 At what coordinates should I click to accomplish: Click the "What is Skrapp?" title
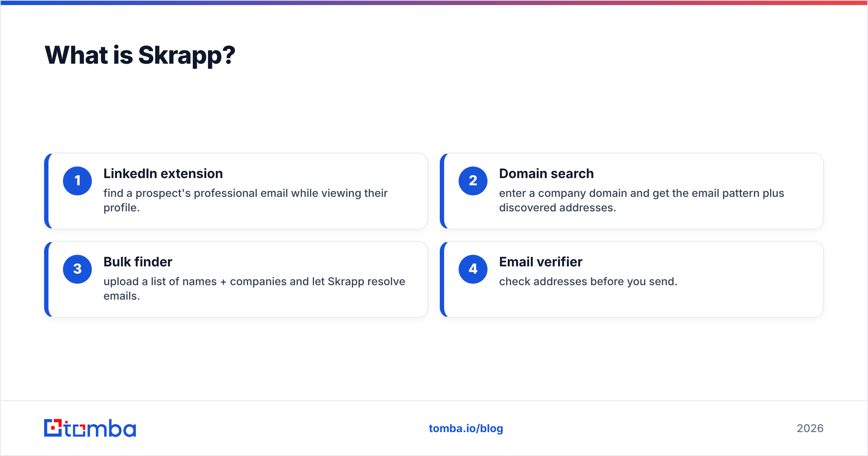(x=140, y=55)
